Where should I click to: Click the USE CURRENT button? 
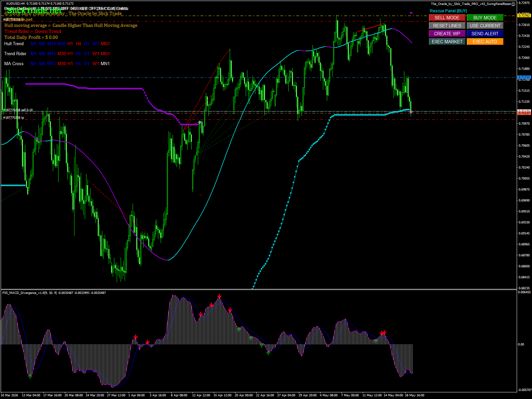coord(485,26)
